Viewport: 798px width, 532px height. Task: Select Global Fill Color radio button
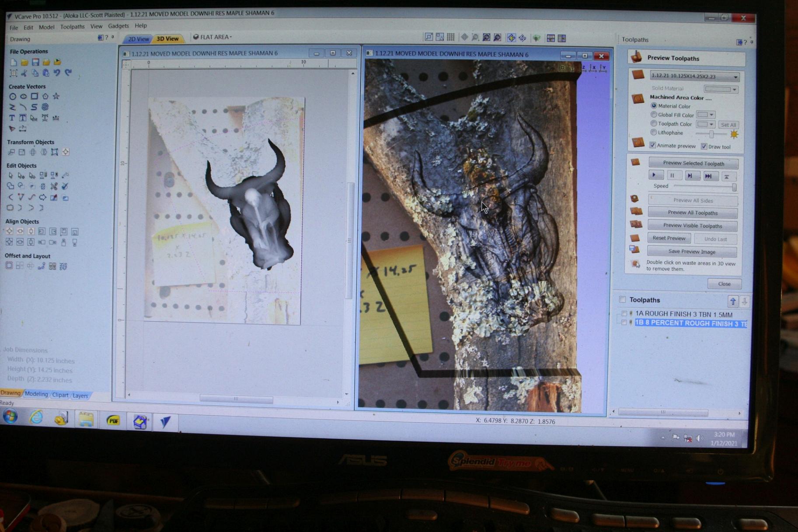pos(654,115)
